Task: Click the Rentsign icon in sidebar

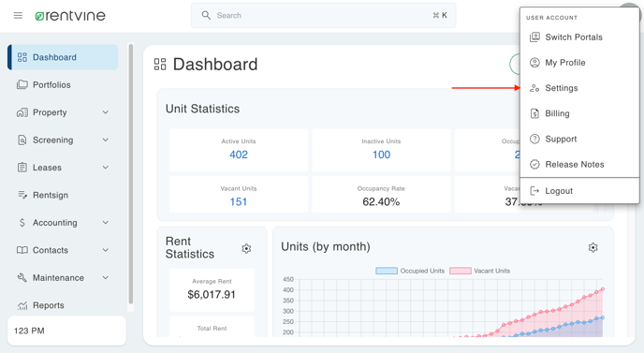Action: (22, 195)
